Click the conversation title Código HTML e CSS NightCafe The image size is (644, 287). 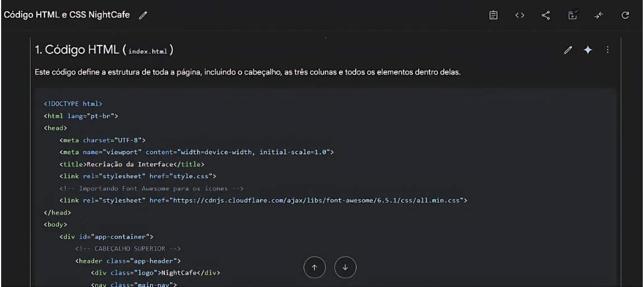(x=67, y=15)
